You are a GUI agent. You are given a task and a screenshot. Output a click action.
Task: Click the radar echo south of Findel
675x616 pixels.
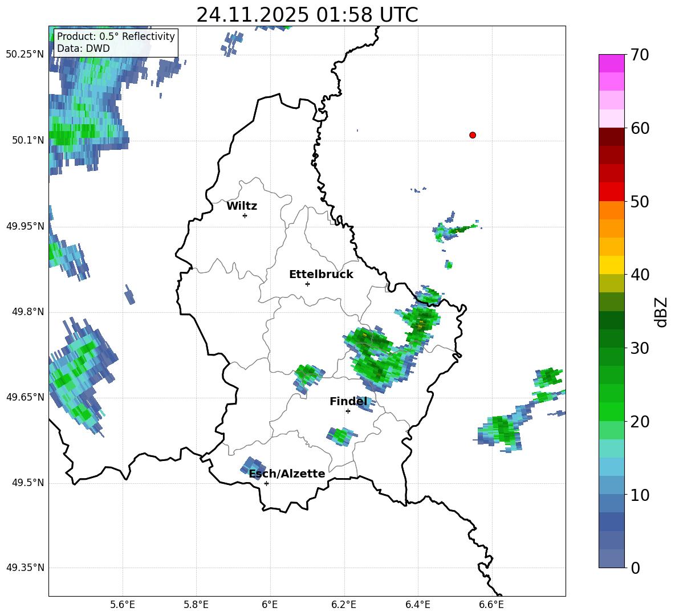342,436
